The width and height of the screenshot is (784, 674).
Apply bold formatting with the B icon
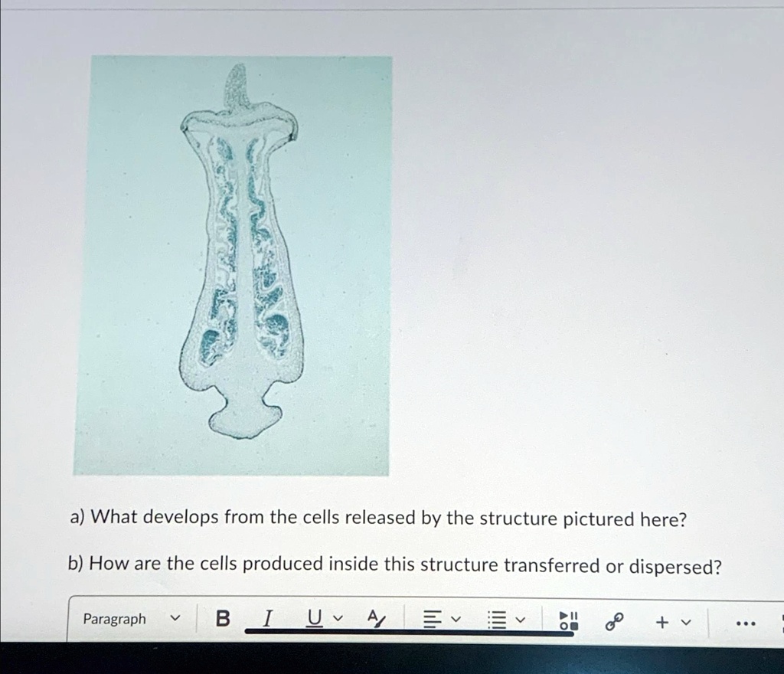point(222,619)
